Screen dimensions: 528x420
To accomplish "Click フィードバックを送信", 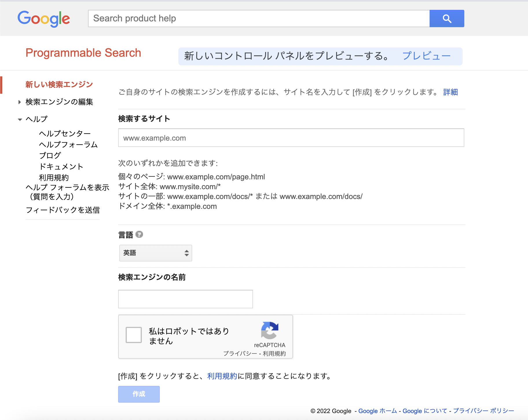I will [63, 210].
